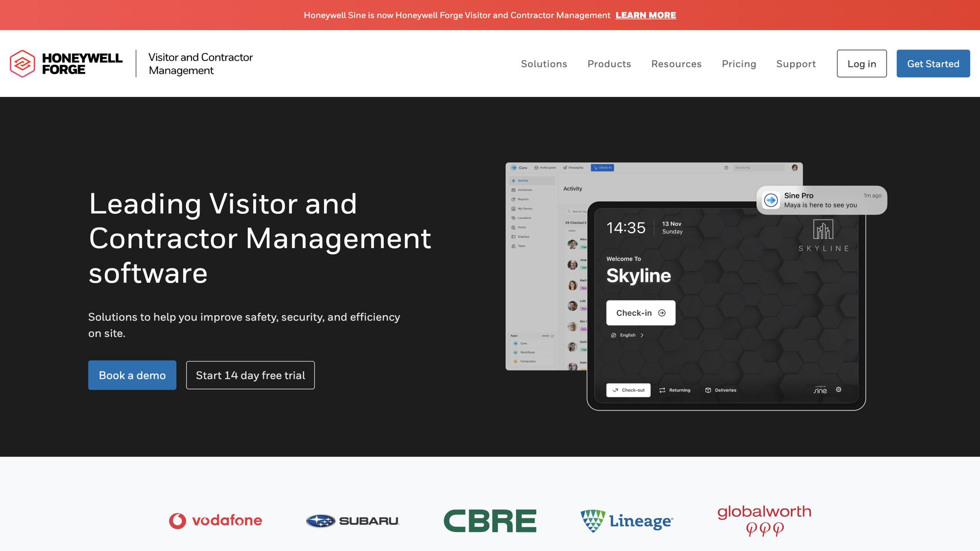Open the Solutions navigation menu
Viewport: 980px width, 551px height.
pos(544,64)
